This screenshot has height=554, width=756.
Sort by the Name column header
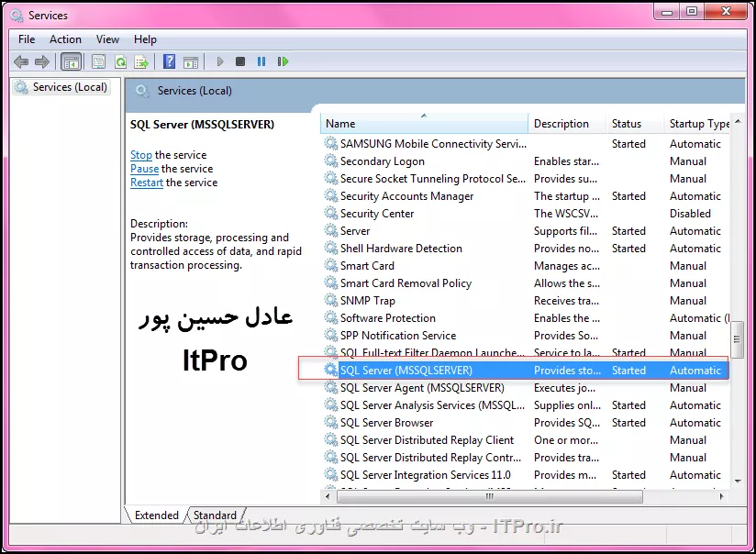(x=424, y=124)
